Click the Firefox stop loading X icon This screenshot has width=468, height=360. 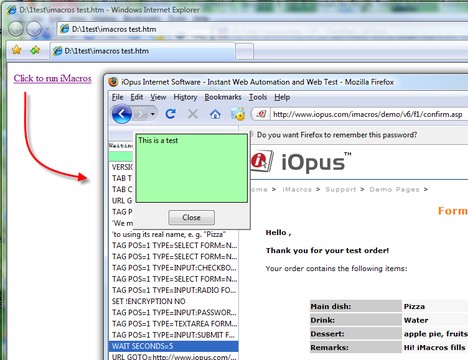193,114
